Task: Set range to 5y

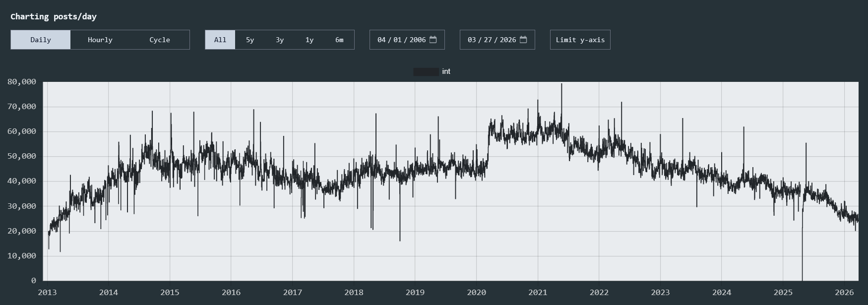Action: 250,40
